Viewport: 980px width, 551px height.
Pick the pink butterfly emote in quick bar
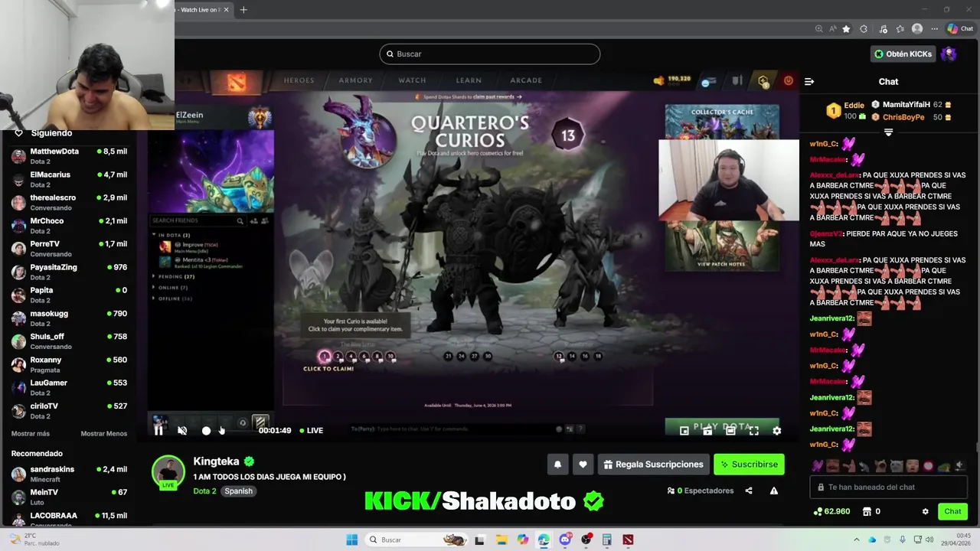(x=818, y=466)
